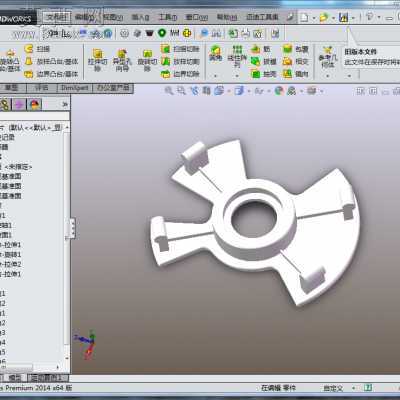Viewport: 400px width, 400px height.
Task: Open the 视图(V) menu
Action: (x=113, y=17)
